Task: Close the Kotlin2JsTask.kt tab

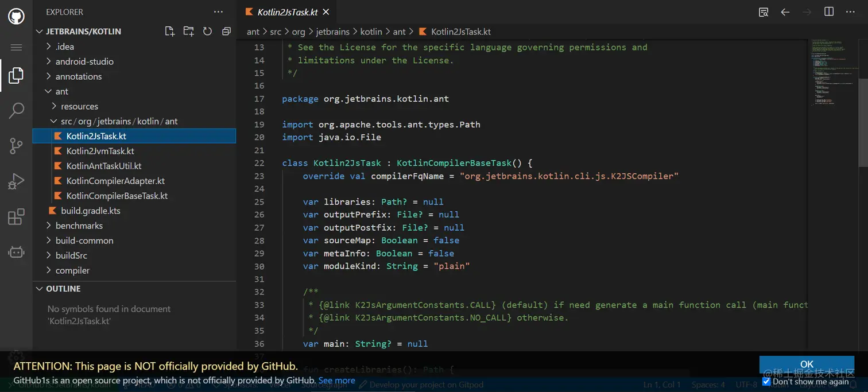Action: (326, 12)
